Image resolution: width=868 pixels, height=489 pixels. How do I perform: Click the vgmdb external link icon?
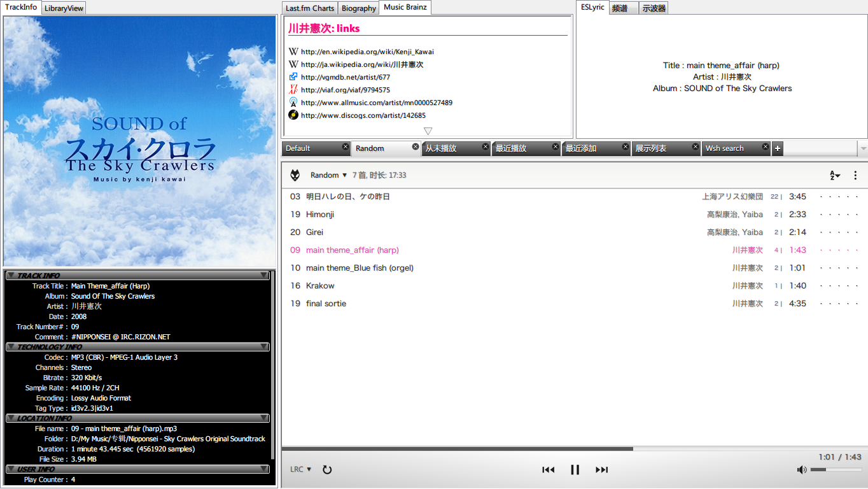[x=293, y=77]
